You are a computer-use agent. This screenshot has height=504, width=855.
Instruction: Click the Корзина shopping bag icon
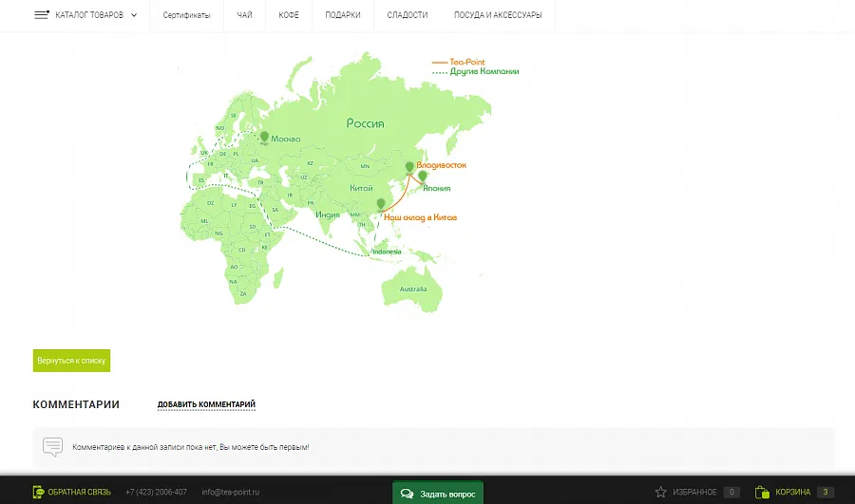762,492
